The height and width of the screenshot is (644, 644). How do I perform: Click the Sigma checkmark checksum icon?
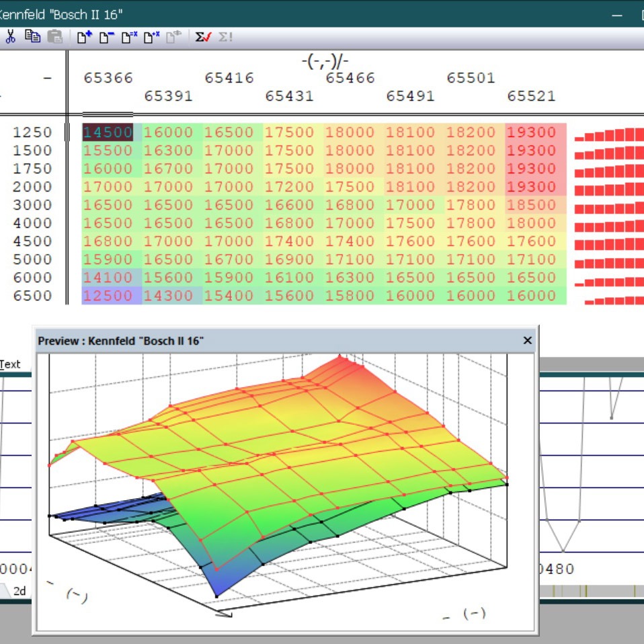203,37
